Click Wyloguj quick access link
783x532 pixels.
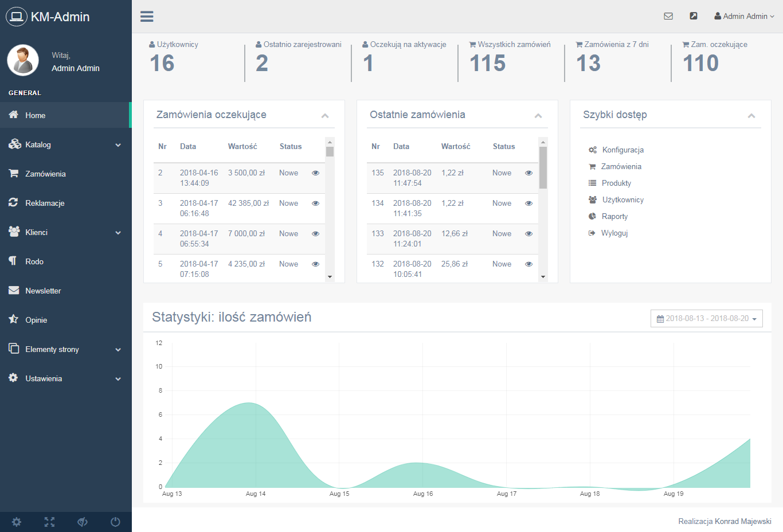[614, 233]
